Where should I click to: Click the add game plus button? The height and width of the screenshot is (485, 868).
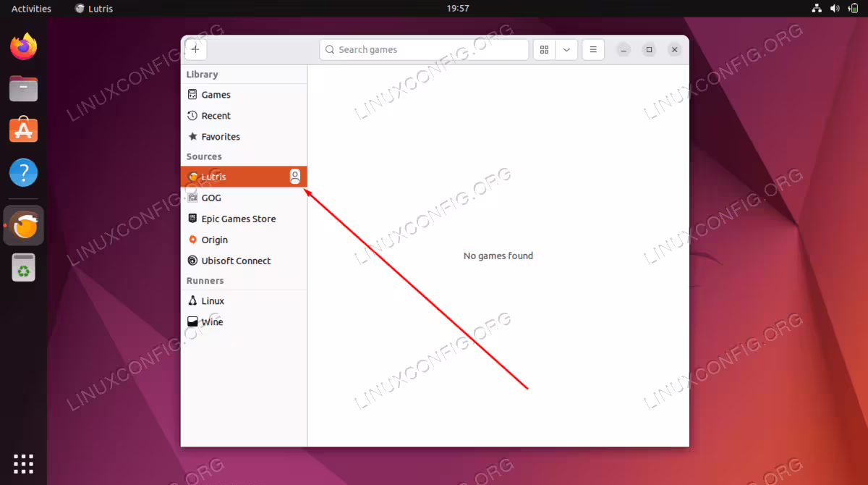coord(195,49)
